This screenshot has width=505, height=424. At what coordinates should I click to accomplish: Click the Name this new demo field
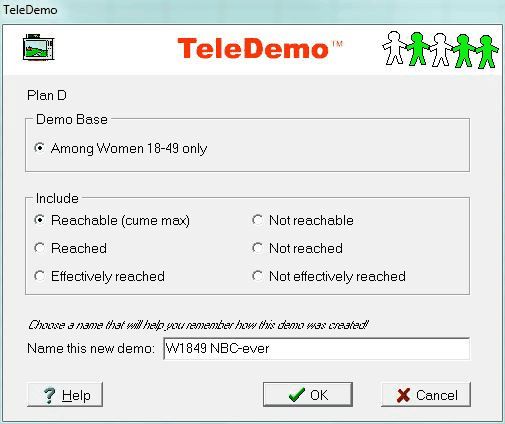point(316,349)
